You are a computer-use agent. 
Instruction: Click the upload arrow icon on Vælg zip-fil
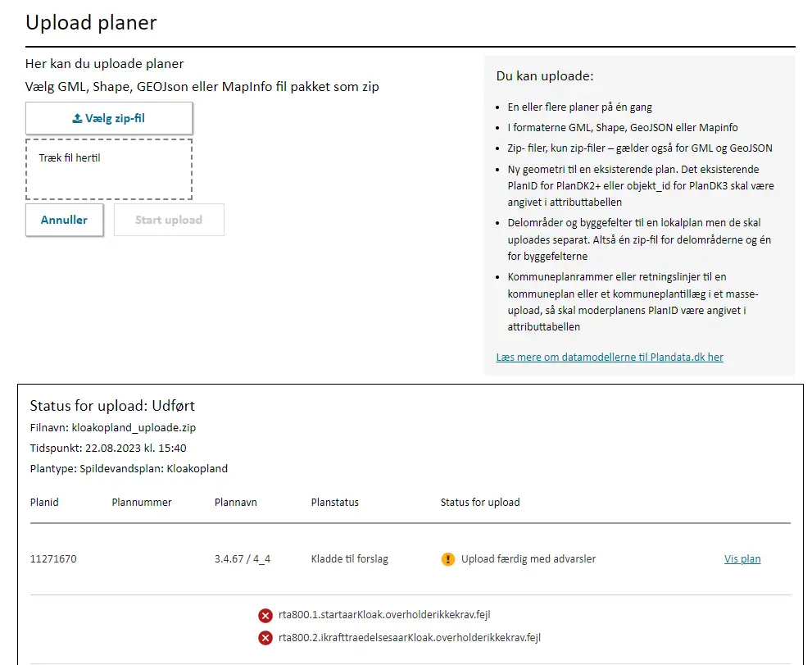tap(77, 119)
